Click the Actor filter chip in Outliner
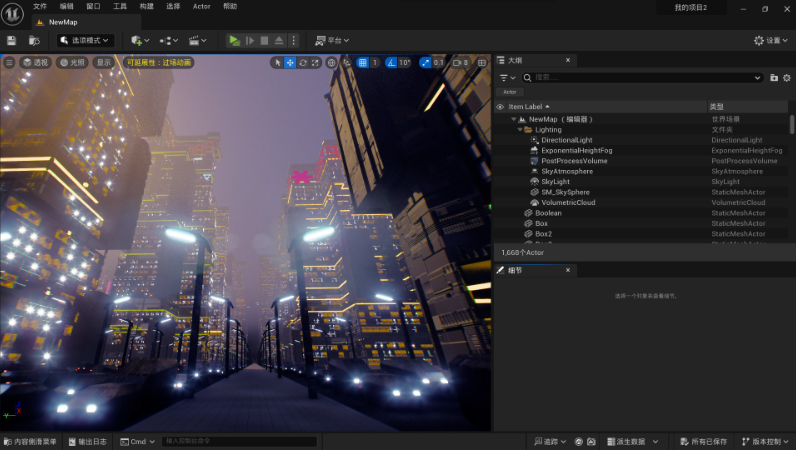The image size is (796, 450). pos(510,92)
